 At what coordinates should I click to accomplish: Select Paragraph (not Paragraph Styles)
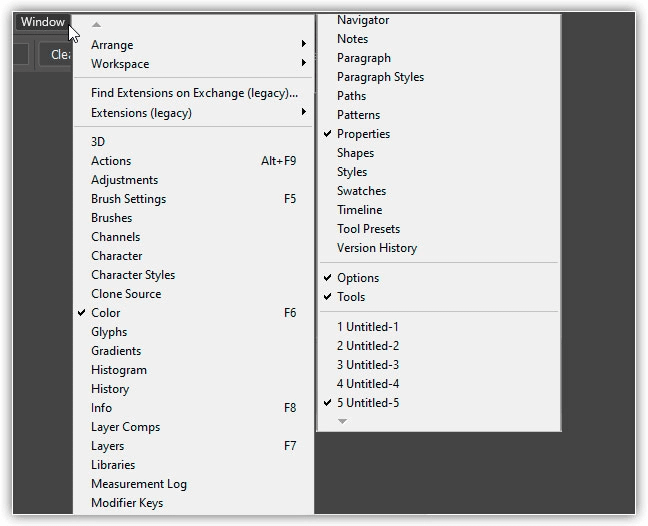[x=439, y=58]
